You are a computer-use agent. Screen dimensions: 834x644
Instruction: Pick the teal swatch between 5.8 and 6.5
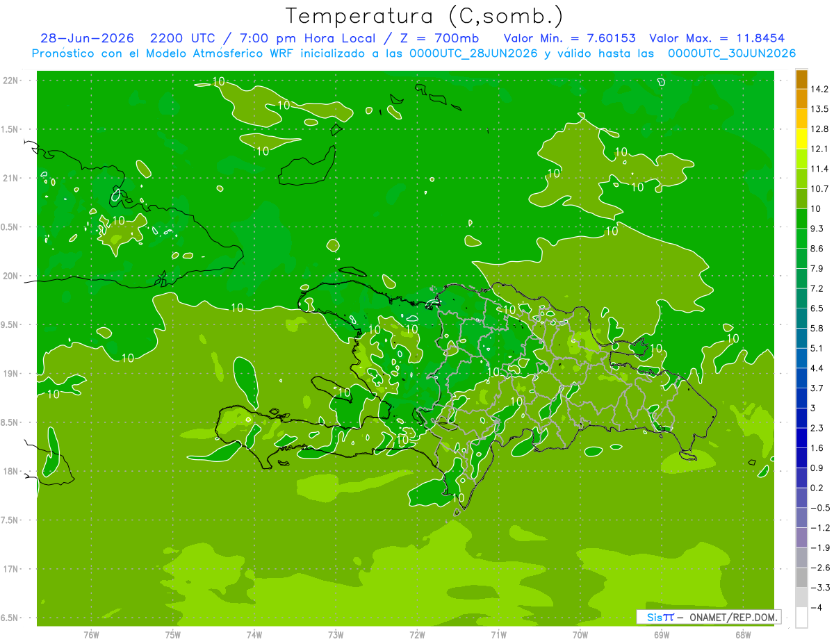[x=801, y=318]
